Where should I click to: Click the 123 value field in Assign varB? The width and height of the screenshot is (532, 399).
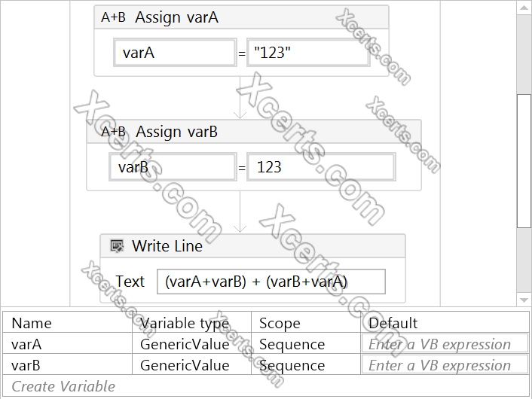pos(320,167)
